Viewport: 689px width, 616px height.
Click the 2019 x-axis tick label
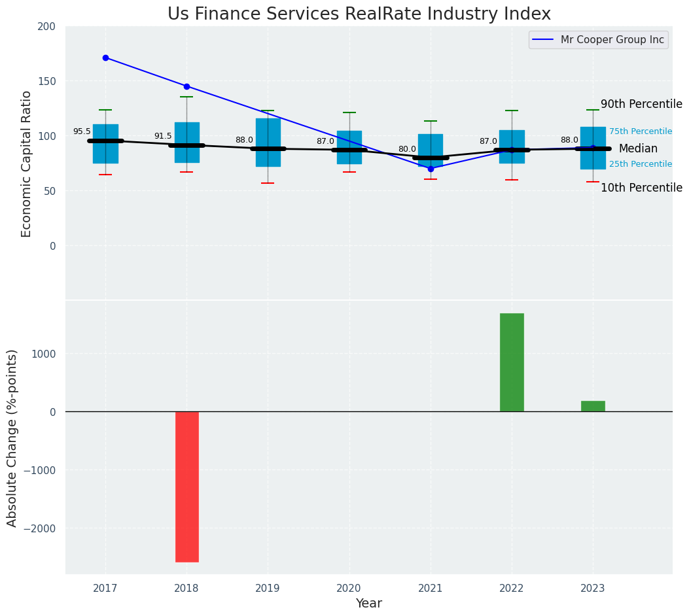tap(268, 589)
